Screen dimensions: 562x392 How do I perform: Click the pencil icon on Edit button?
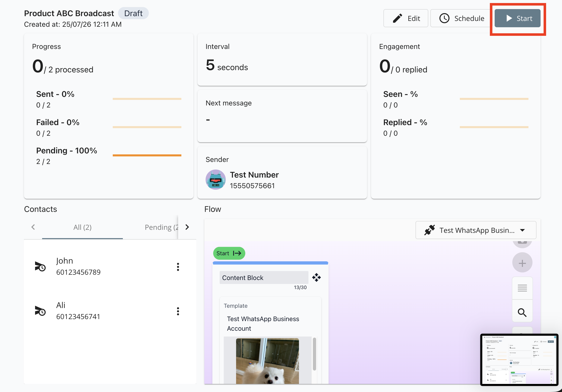(x=398, y=18)
